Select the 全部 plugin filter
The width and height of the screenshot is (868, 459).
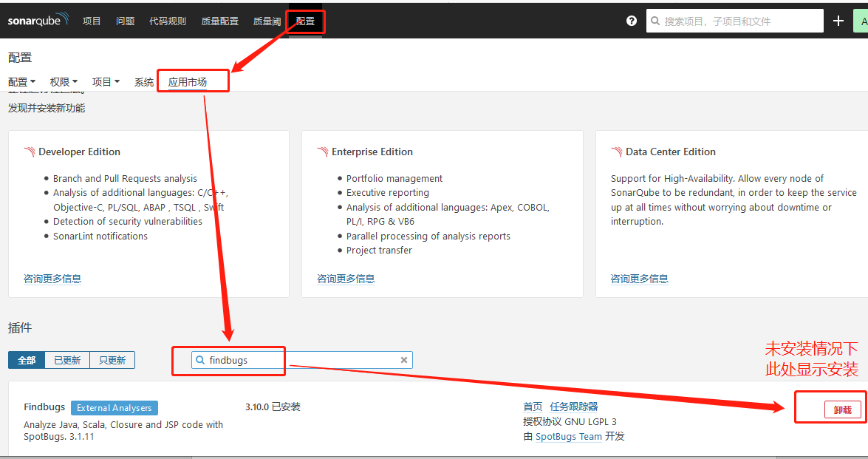[x=27, y=360]
